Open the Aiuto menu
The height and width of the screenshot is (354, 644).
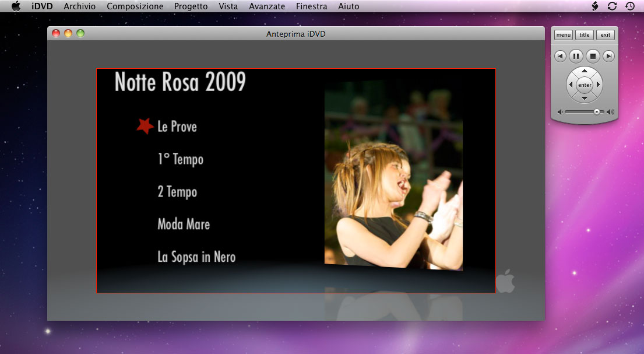pyautogui.click(x=349, y=6)
